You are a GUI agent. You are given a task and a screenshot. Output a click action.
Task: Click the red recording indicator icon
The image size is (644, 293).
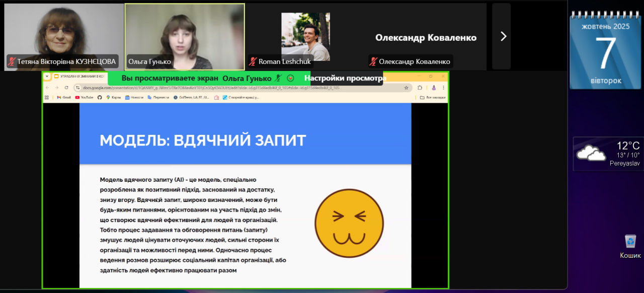click(x=290, y=78)
